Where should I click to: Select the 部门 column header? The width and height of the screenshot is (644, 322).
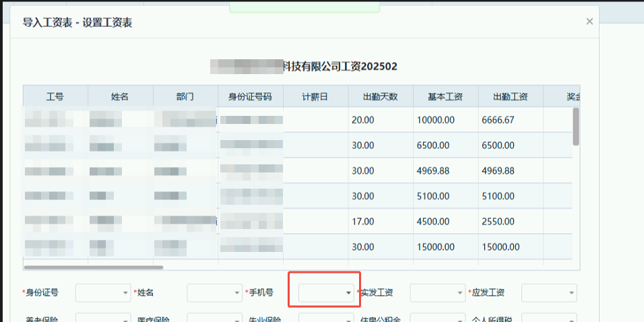[x=185, y=96]
